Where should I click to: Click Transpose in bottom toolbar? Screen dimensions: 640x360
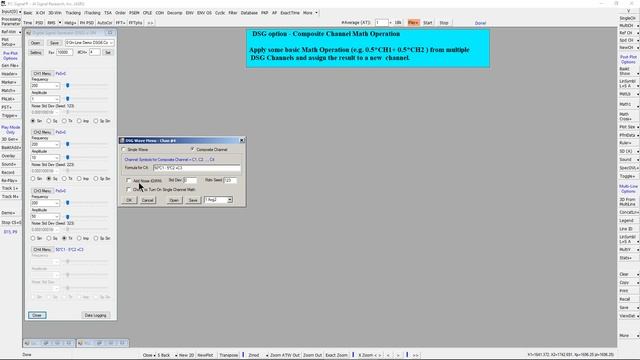click(228, 355)
